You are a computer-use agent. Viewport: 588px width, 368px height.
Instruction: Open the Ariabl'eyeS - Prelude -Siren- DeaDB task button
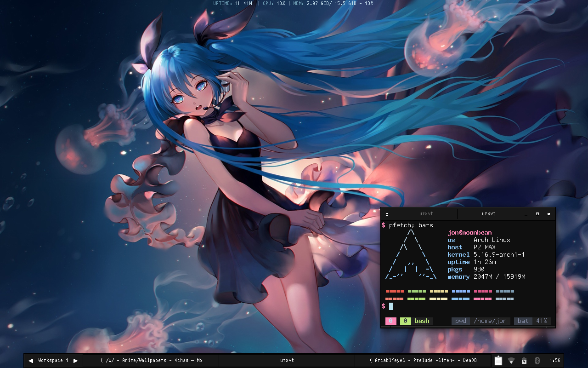point(423,361)
